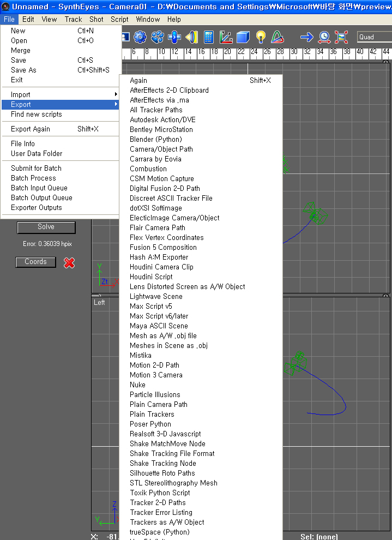Screen dimensions: 392x540
Task: Click the picture icon with red corner arrows
Action: click(x=341, y=37)
